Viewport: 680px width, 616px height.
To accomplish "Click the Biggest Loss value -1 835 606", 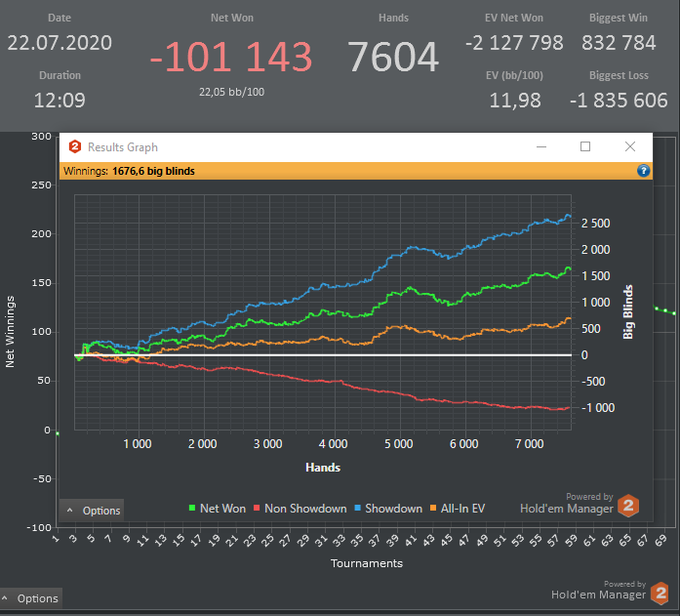I will (x=619, y=101).
